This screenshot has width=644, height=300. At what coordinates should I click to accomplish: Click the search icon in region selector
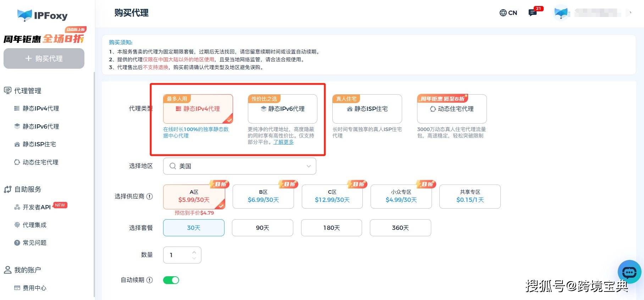pyautogui.click(x=173, y=166)
